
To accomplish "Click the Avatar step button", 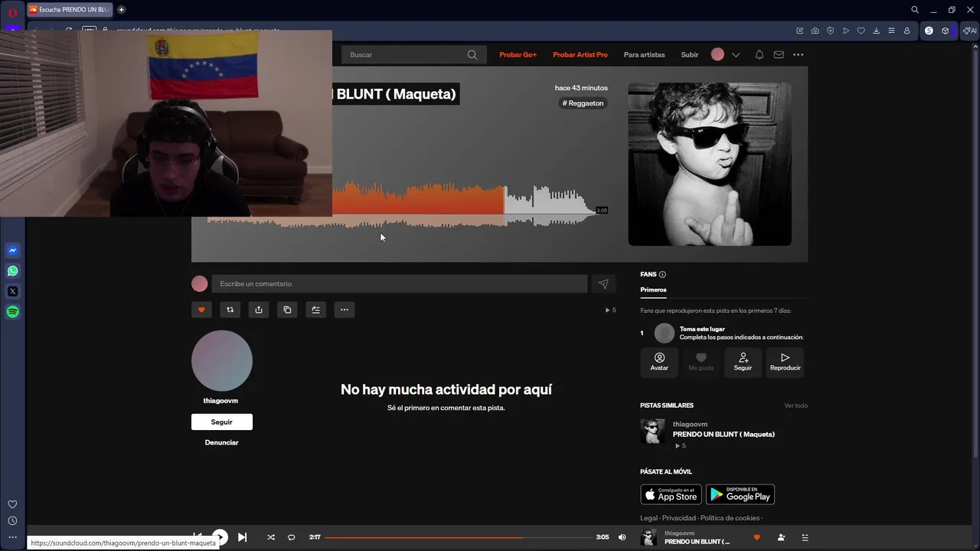I will coord(659,363).
